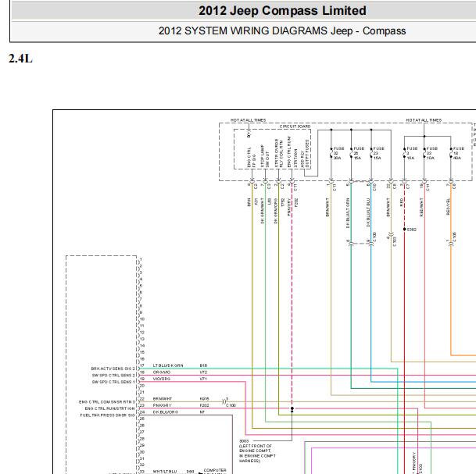Click circuit code "N7"
This screenshot has width=476, height=474.
pos(202,412)
